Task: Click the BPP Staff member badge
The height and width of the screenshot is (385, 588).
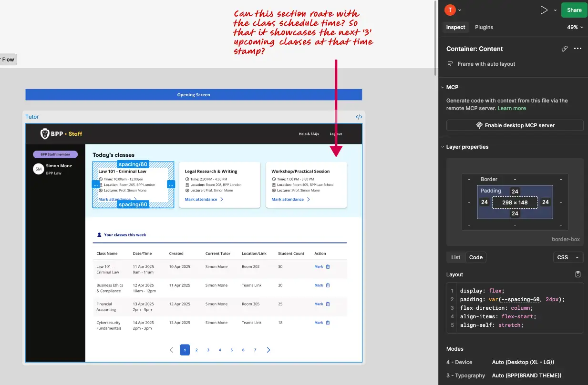Action: pos(55,154)
